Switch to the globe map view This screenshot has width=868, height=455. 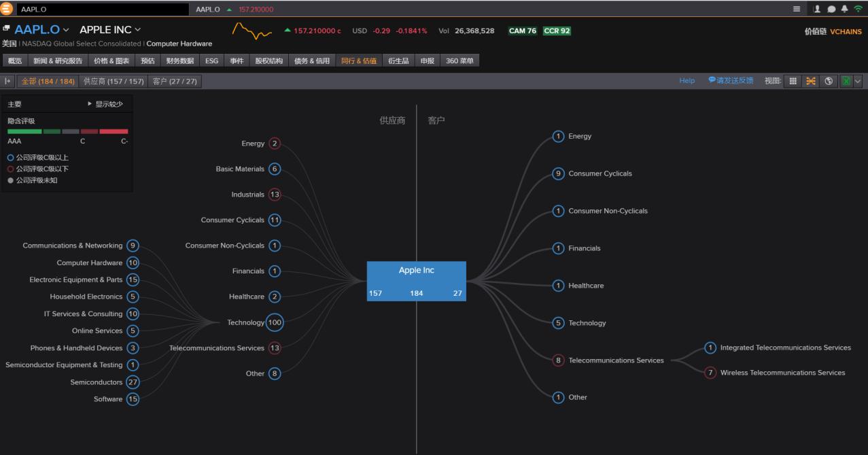(829, 81)
